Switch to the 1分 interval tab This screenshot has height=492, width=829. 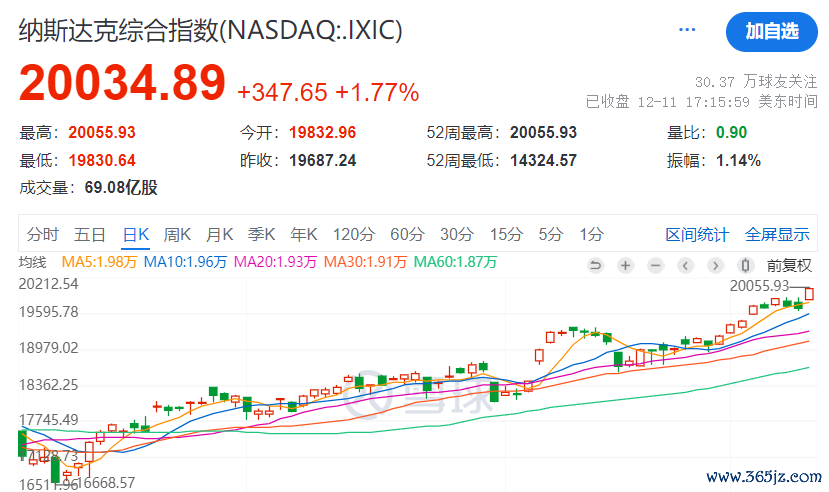tap(591, 234)
